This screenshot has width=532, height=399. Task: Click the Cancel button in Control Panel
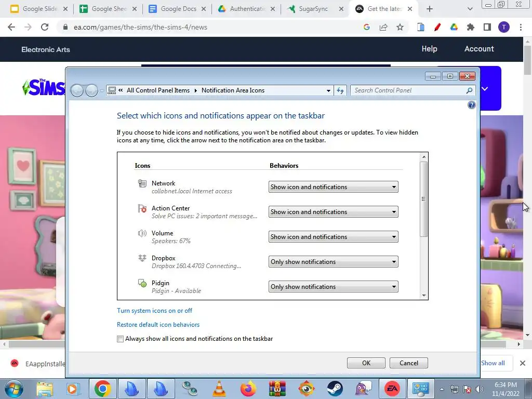coord(409,363)
